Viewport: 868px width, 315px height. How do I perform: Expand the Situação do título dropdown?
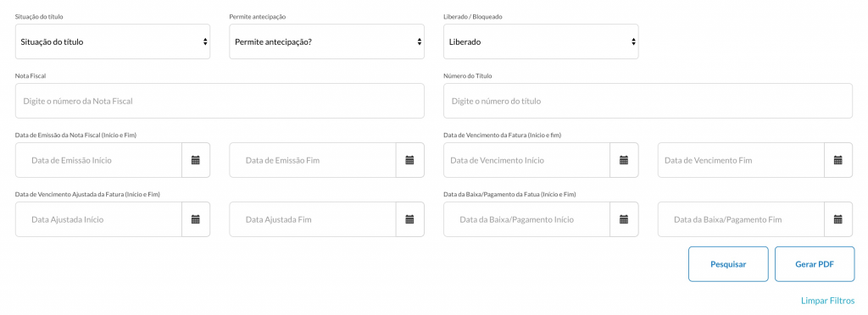click(113, 41)
